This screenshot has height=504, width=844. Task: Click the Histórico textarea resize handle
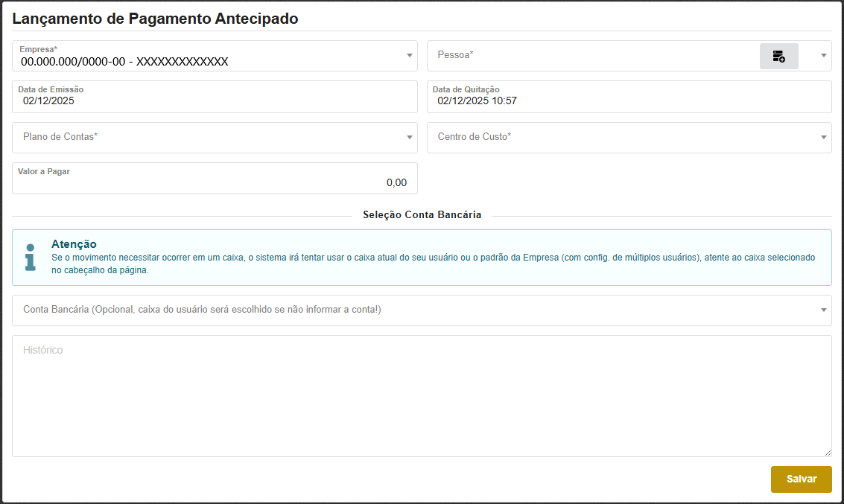827,453
